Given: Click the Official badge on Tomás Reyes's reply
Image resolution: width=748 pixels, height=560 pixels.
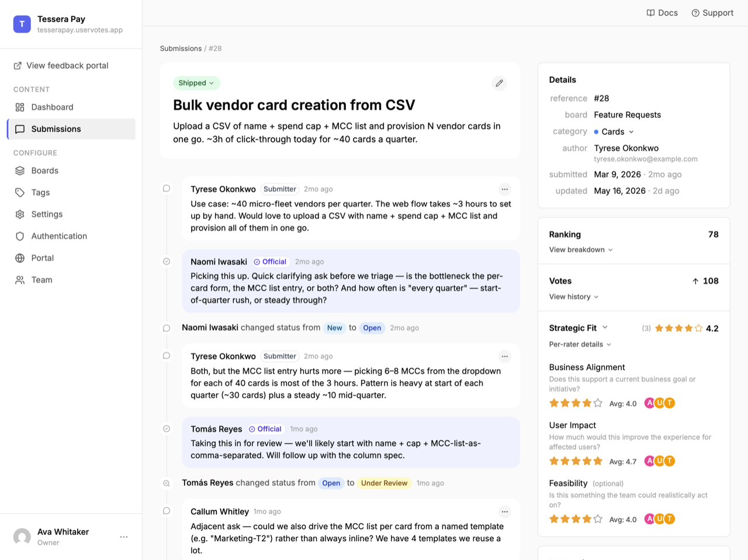Looking at the screenshot, I should coord(265,429).
